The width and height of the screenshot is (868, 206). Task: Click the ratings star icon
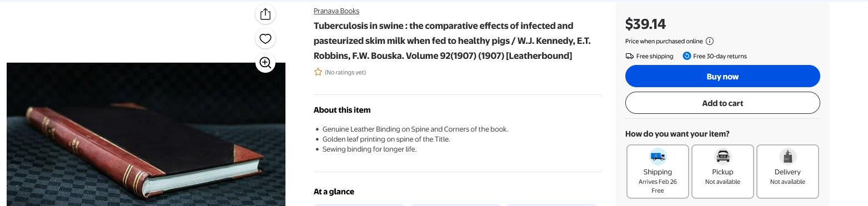pyautogui.click(x=318, y=72)
